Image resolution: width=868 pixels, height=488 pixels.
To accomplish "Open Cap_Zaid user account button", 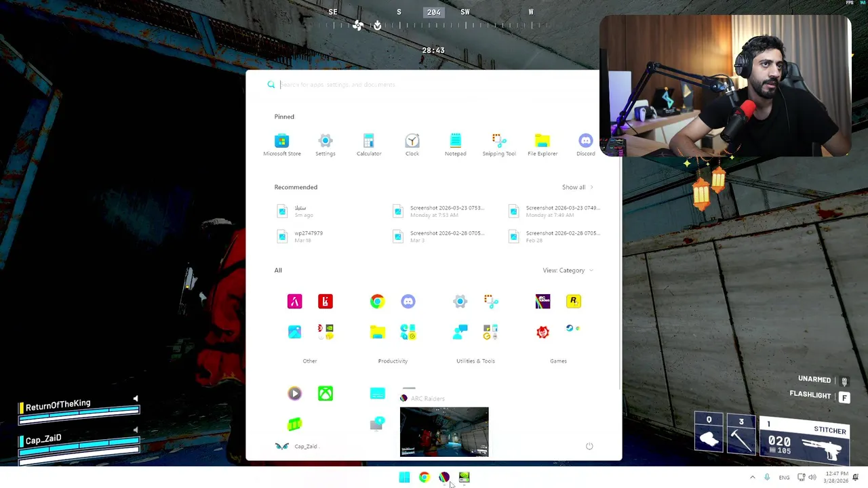I will point(296,446).
